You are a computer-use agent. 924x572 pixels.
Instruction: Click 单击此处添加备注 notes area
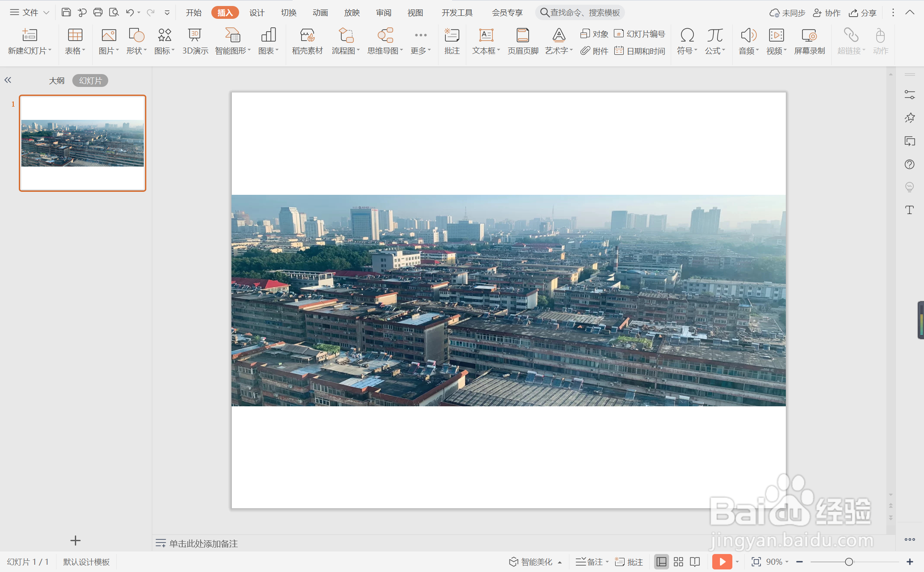tap(204, 543)
